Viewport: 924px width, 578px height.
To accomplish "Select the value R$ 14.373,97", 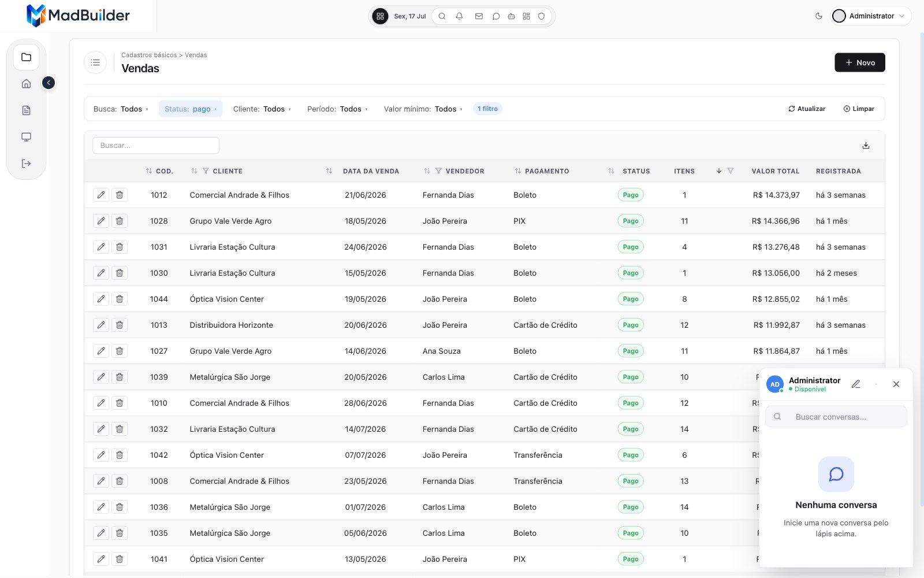I will (776, 195).
